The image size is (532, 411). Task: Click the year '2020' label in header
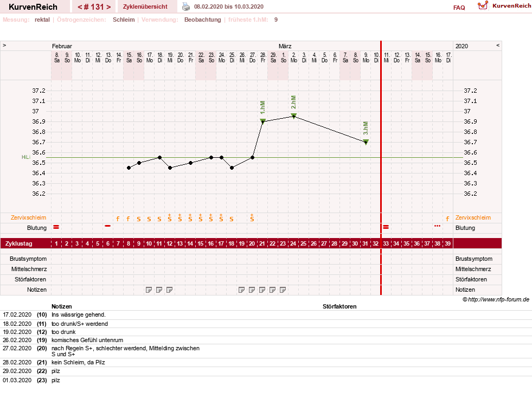[462, 46]
